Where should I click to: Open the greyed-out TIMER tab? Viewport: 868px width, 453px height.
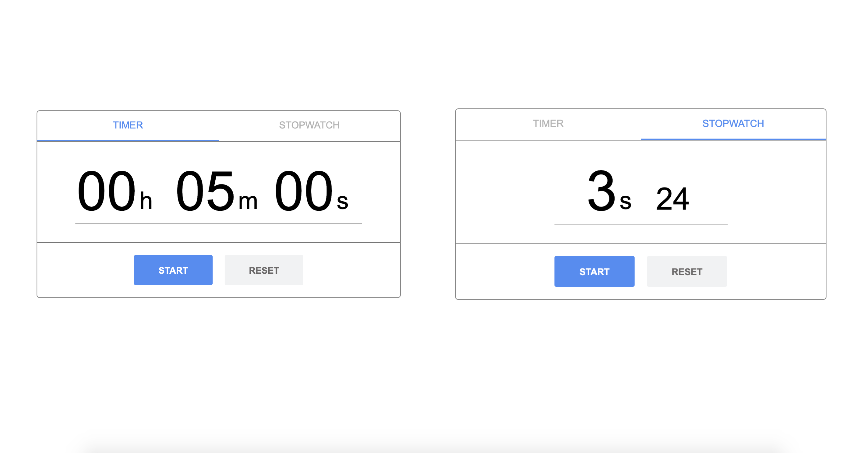pos(548,124)
